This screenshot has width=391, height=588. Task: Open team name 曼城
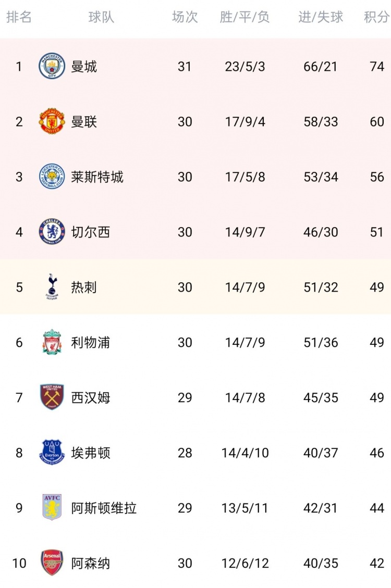84,66
